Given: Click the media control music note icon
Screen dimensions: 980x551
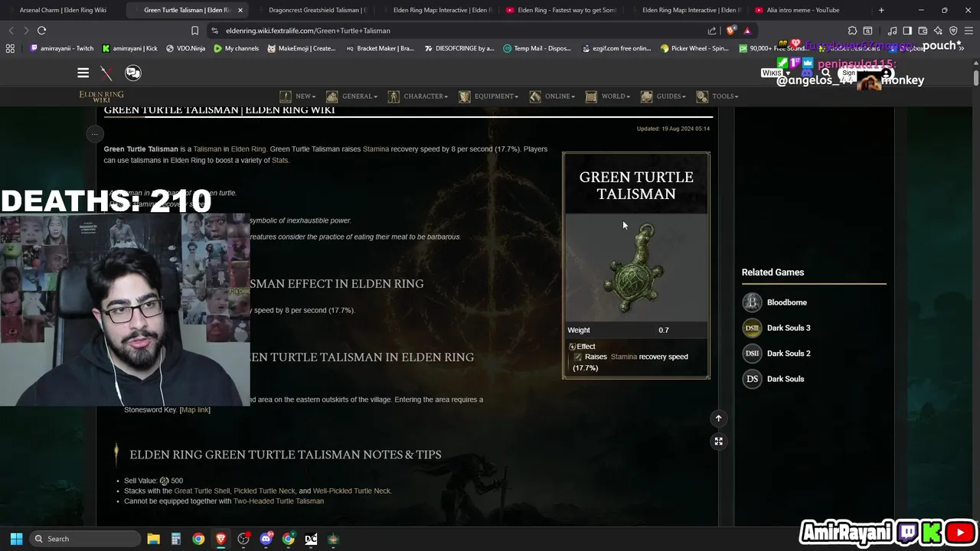Looking at the screenshot, I should point(892,31).
